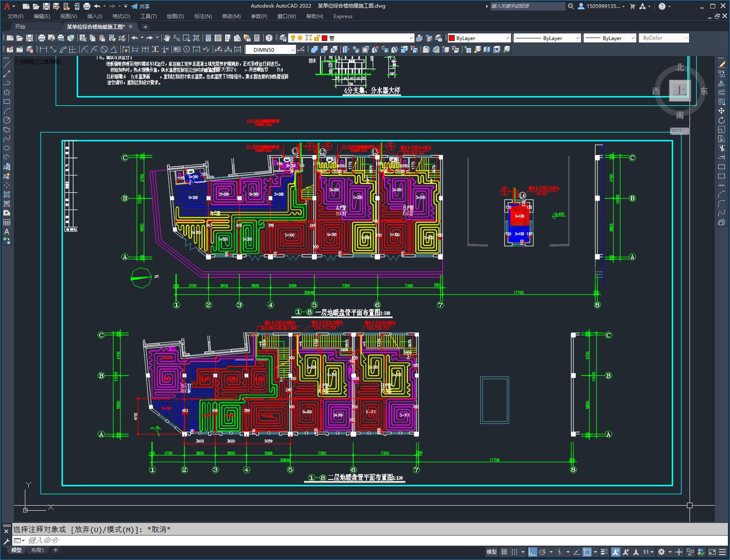Screen dimensions: 730x560
Task: Open the Layer Properties Manager icon
Action: 283,38
